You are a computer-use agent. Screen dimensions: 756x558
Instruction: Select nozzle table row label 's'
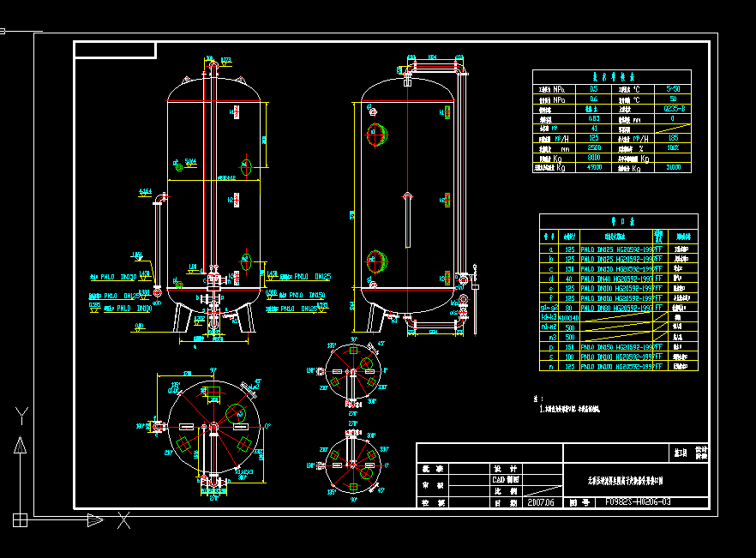[550, 357]
